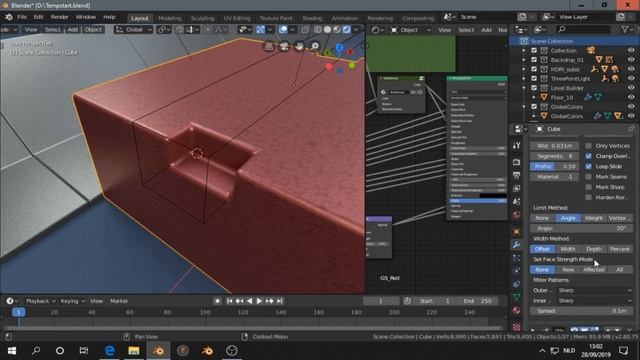Viewport: 640px width, 360px height.
Task: Open the Active Tool properties tab
Action: [516, 145]
